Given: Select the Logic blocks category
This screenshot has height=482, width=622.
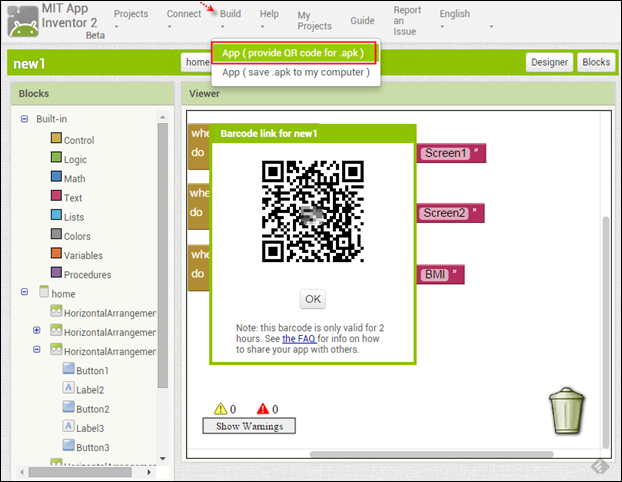Looking at the screenshot, I should [75, 159].
